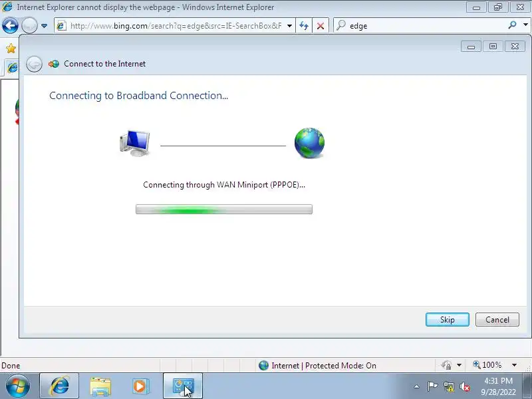The height and width of the screenshot is (399, 532).
Task: Show hidden tray icons arrow
Action: [x=417, y=386]
